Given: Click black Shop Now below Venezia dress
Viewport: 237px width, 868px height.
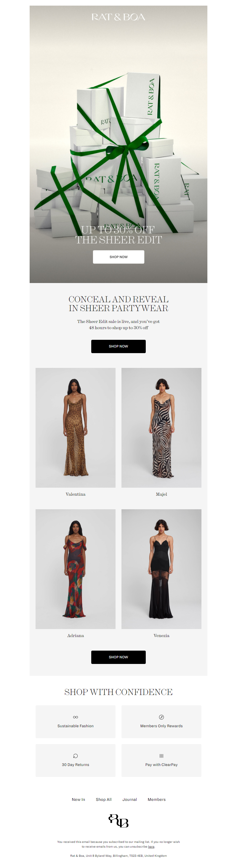Looking at the screenshot, I should [x=118, y=657].
